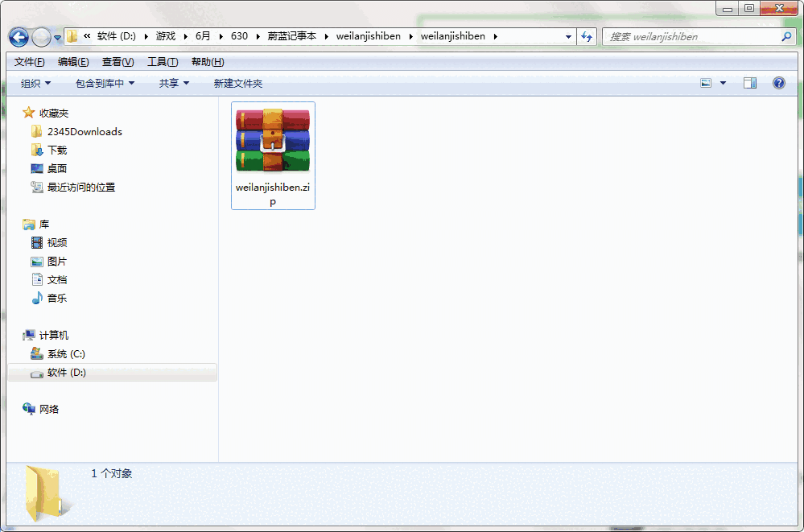Open breadcrumb arrow after 蔚蓝记事本
The width and height of the screenshot is (804, 532).
click(326, 36)
